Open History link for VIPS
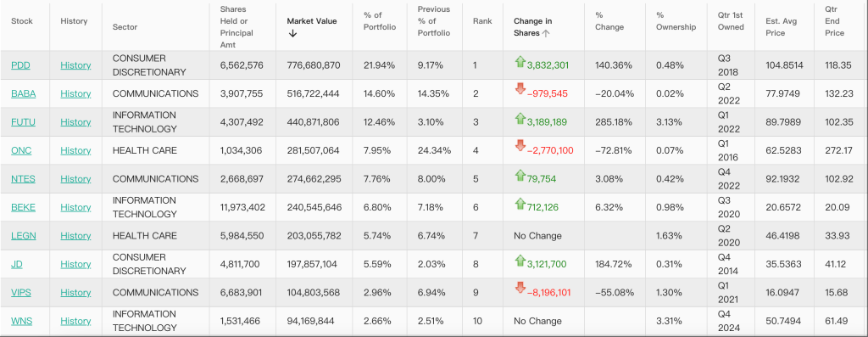 point(75,293)
